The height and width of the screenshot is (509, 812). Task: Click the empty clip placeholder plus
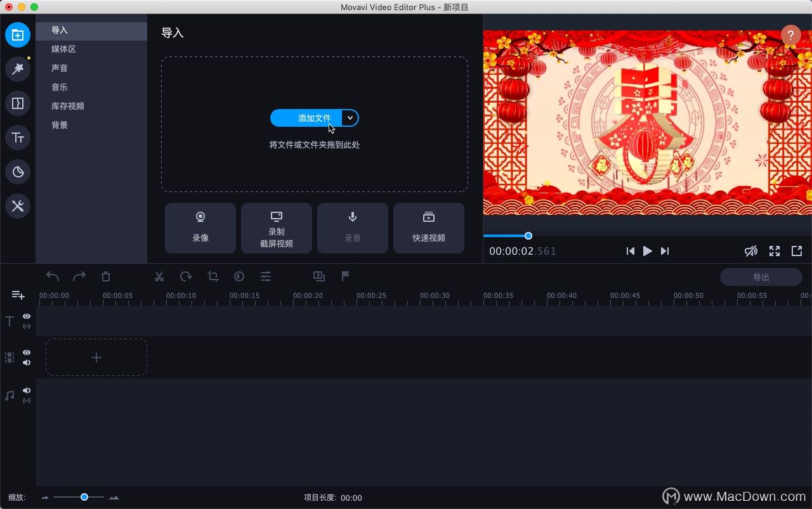[x=96, y=358]
